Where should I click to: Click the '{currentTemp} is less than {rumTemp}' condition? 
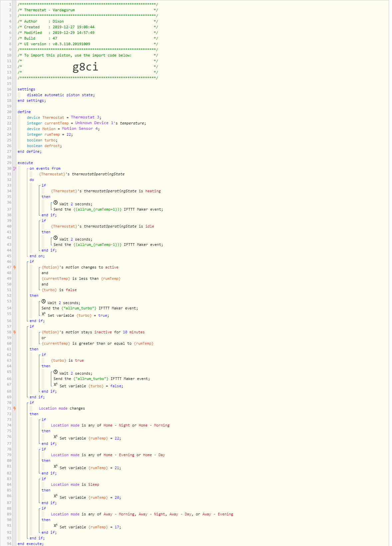coord(81,278)
